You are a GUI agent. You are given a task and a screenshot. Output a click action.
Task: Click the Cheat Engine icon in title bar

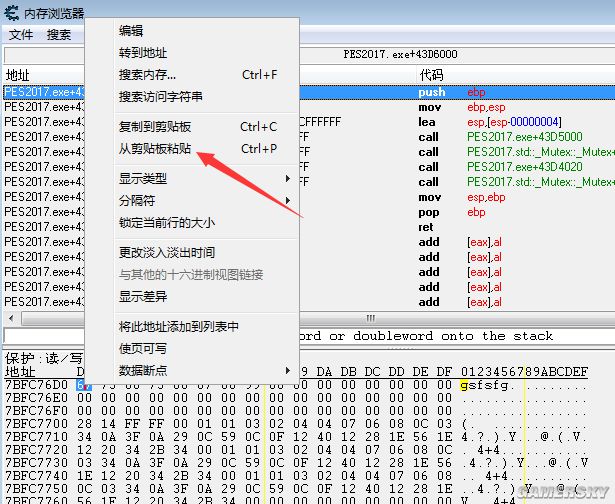point(11,11)
